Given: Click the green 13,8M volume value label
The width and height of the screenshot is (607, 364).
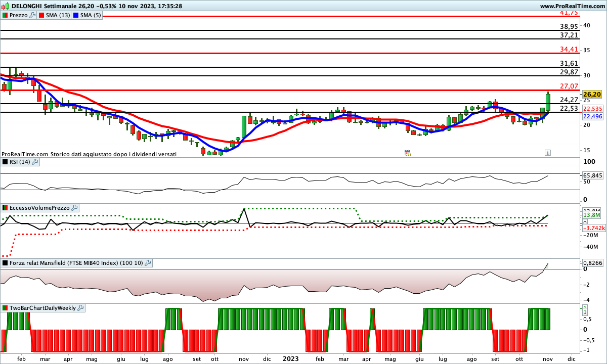Looking at the screenshot, I should (591, 215).
